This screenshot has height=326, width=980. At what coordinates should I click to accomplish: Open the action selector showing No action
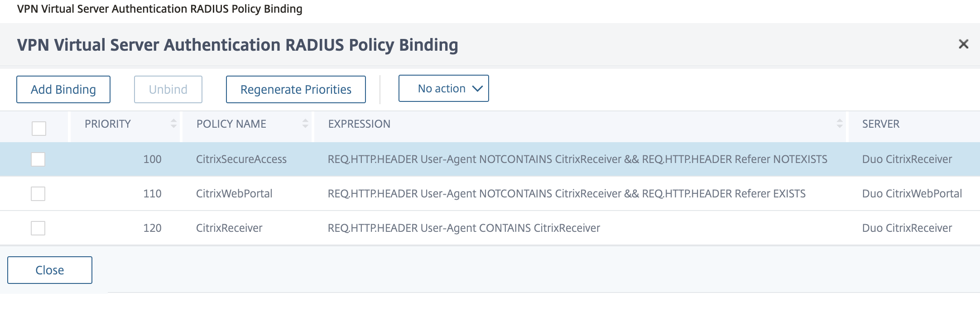pos(443,89)
